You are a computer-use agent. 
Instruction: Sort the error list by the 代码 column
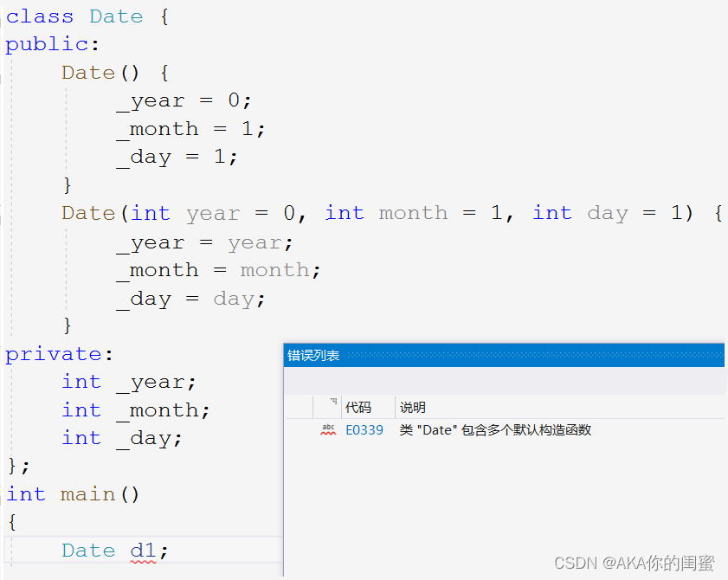pyautogui.click(x=358, y=407)
